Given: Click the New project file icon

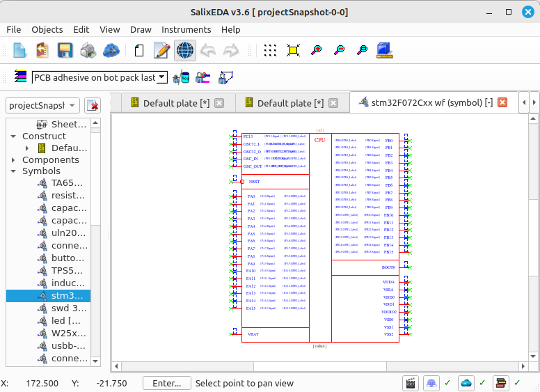Looking at the screenshot, I should click(19, 50).
